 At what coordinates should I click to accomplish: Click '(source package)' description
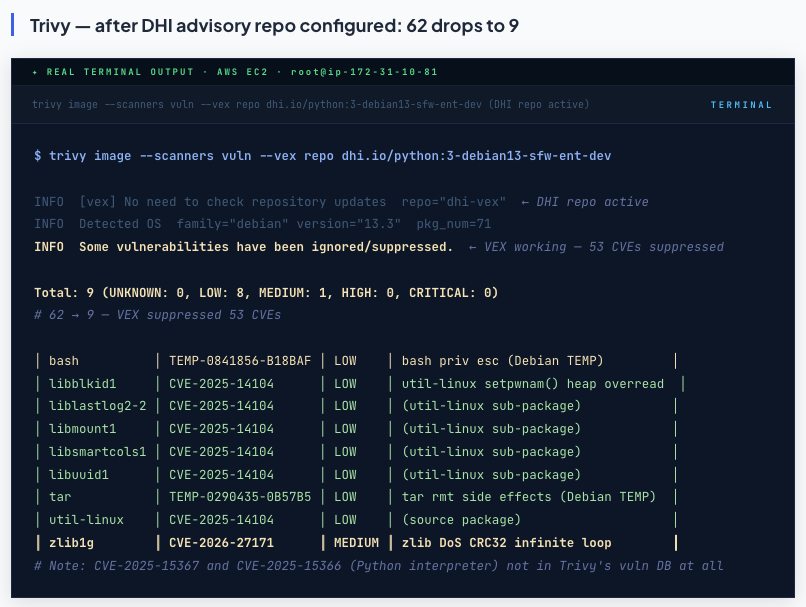461,520
